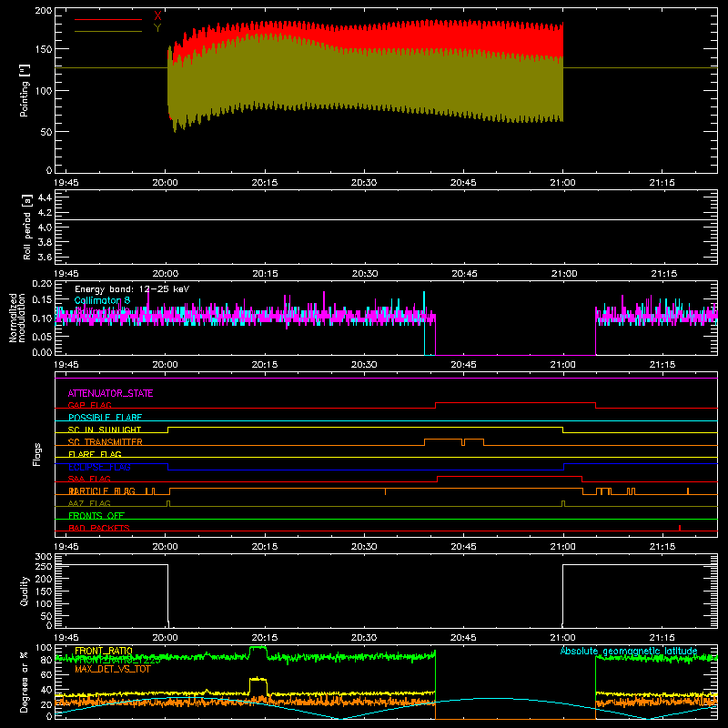Click the 0.20 tick on modulation axis
This screenshot has height=728, width=728.
tap(42, 284)
